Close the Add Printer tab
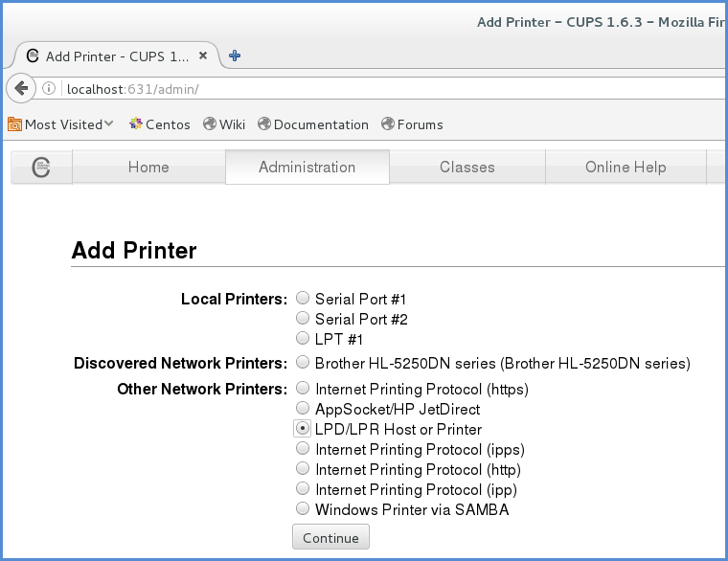Image resolution: width=728 pixels, height=561 pixels. 203,56
